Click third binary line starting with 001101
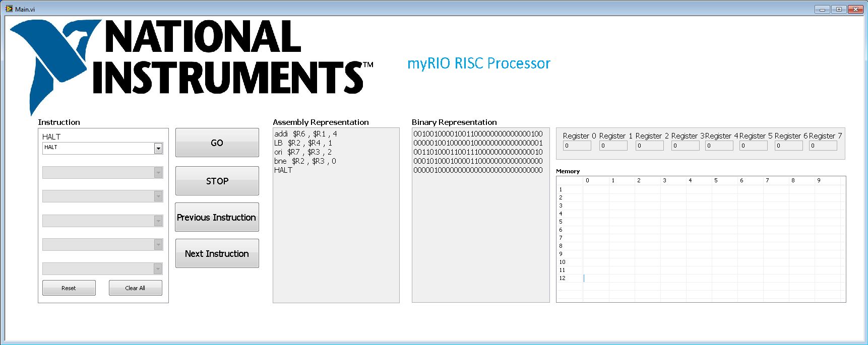The width and height of the screenshot is (868, 345). pyautogui.click(x=478, y=152)
